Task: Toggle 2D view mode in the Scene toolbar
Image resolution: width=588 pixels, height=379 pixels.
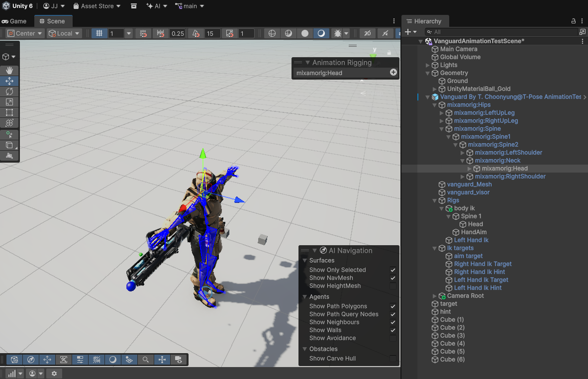Action: click(x=368, y=33)
